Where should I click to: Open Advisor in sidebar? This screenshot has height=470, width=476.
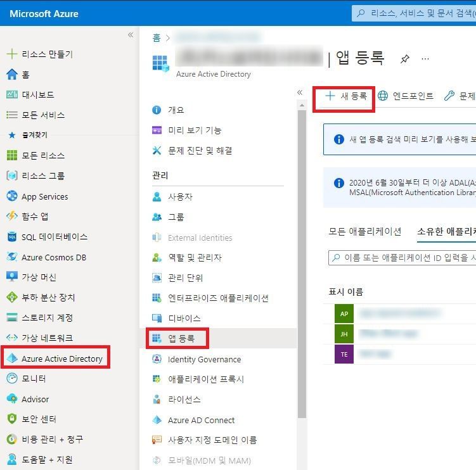[x=28, y=399]
